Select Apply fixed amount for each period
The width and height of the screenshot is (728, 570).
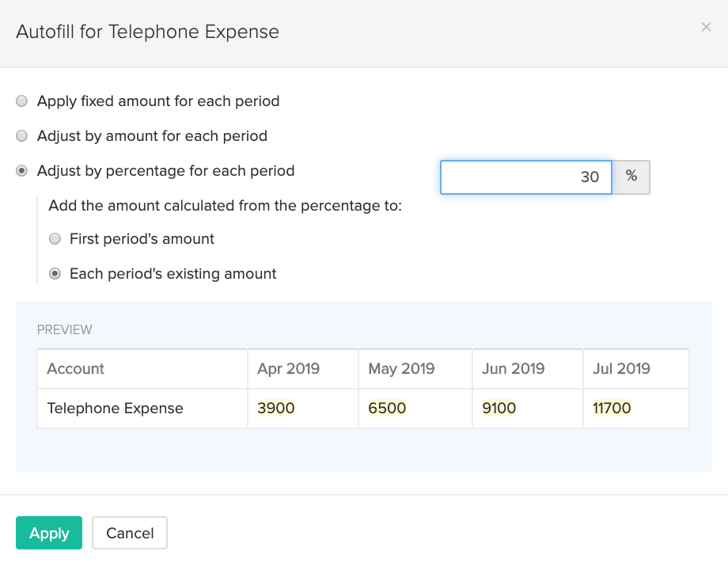[22, 101]
